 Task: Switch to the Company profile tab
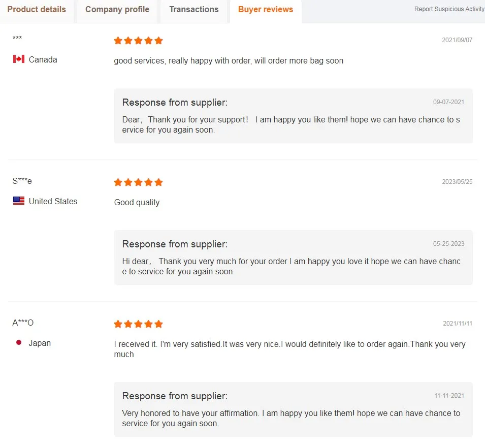tap(117, 9)
